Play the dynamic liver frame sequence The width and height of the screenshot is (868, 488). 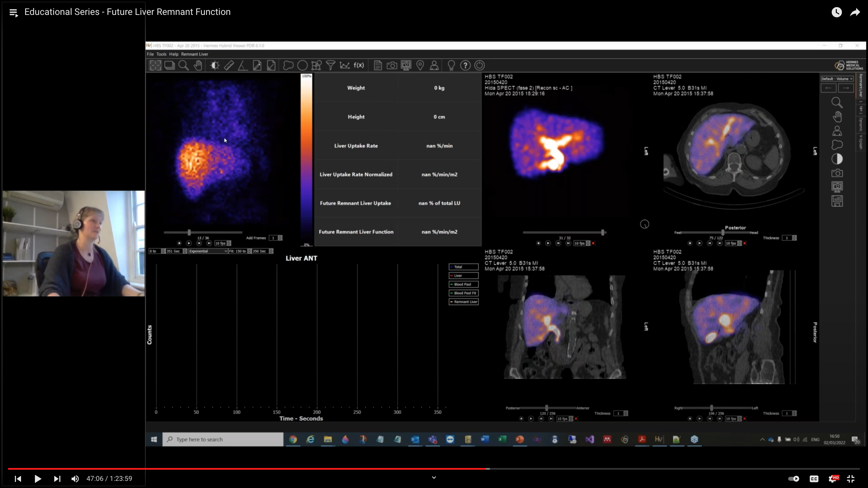click(189, 243)
